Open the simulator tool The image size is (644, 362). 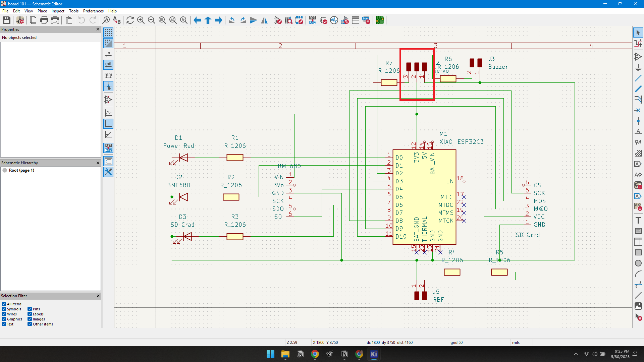[x=334, y=20]
